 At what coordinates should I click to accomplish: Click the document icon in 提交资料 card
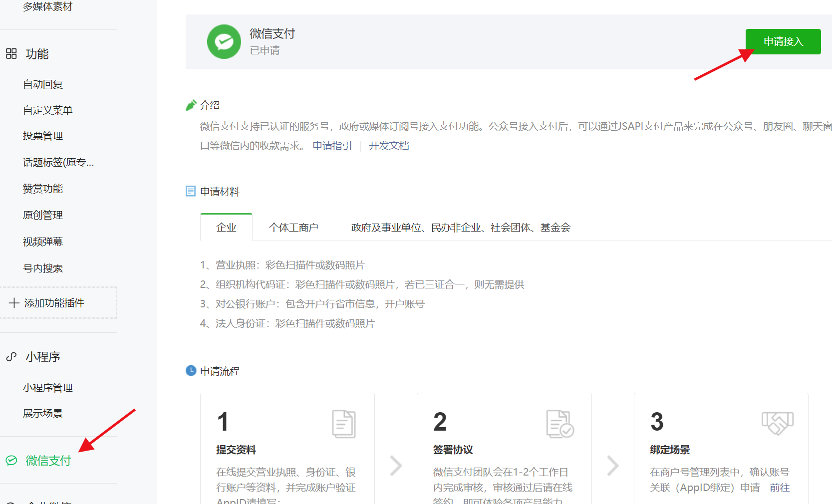(344, 424)
